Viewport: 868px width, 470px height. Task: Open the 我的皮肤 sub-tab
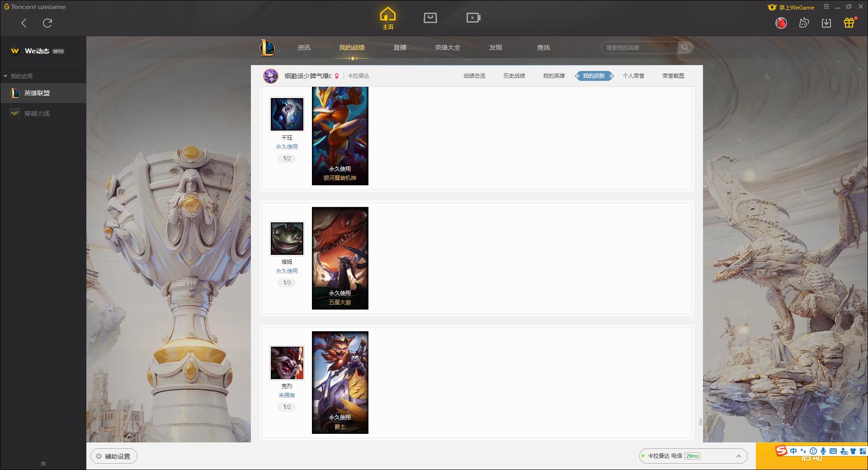pos(594,76)
